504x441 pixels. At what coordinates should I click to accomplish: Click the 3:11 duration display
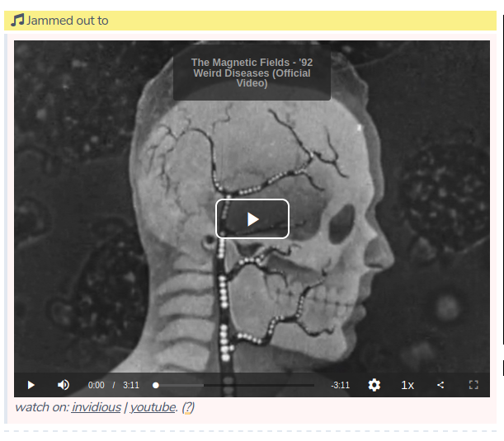point(131,385)
